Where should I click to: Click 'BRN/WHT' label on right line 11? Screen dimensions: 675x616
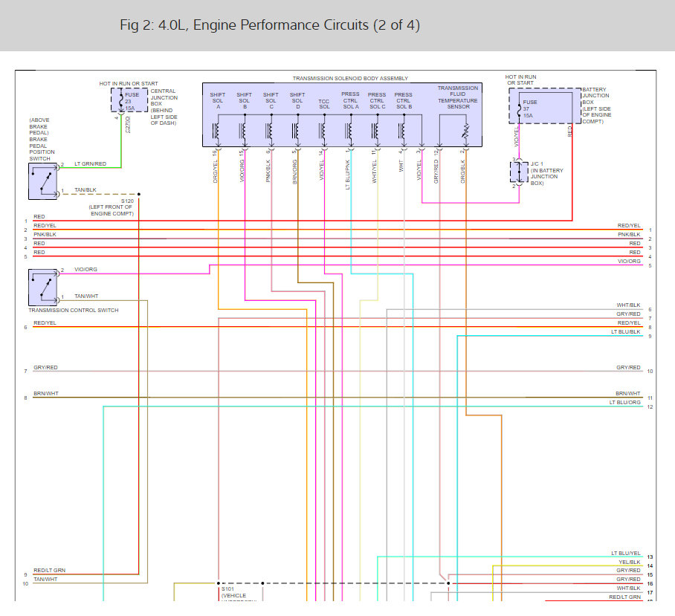627,394
